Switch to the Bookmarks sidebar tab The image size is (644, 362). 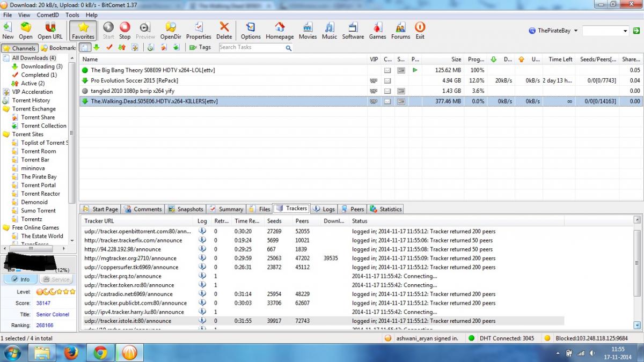coord(58,48)
